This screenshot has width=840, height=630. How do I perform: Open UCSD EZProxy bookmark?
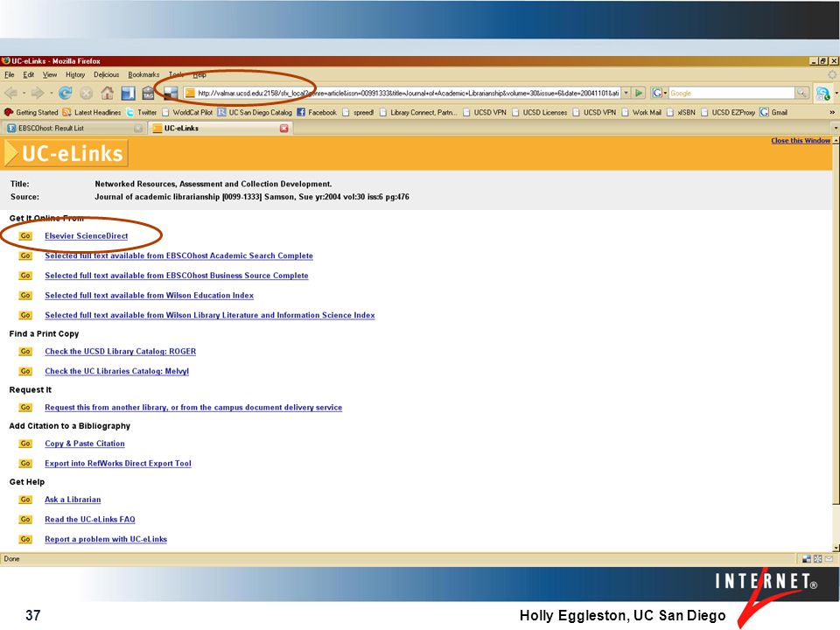(x=728, y=113)
